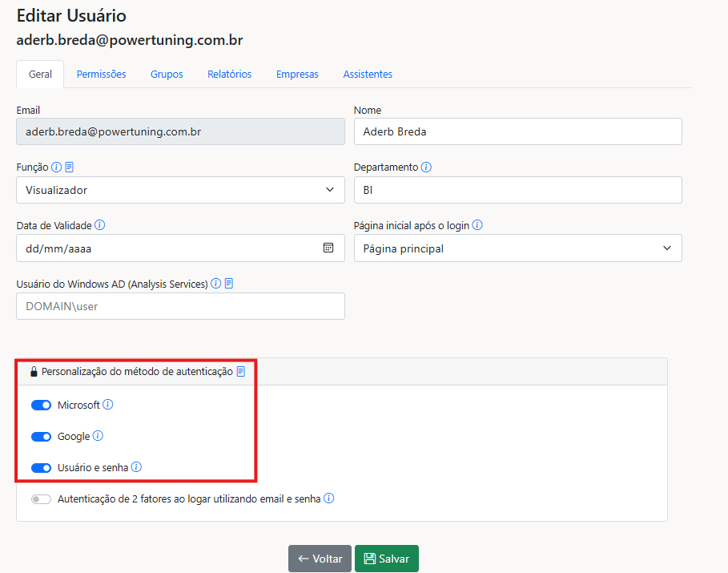
Task: Expand the Função dropdown showing Visualizador
Action: pyautogui.click(x=180, y=190)
